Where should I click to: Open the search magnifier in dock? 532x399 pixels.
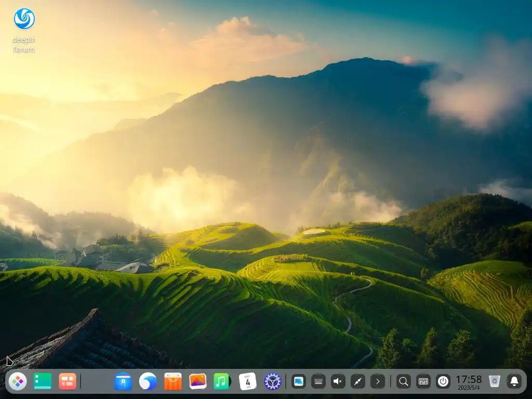click(403, 381)
